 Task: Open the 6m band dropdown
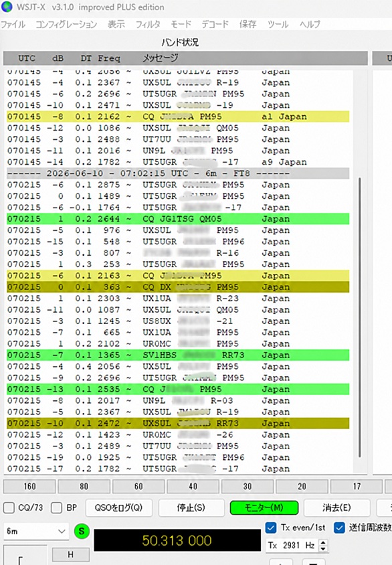tap(36, 531)
